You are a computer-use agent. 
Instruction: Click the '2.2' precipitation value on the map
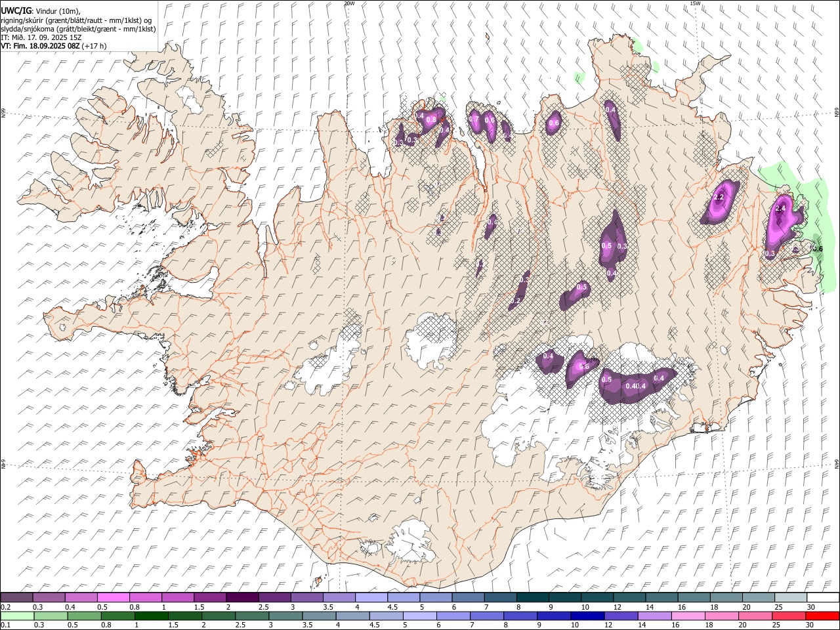click(x=719, y=198)
